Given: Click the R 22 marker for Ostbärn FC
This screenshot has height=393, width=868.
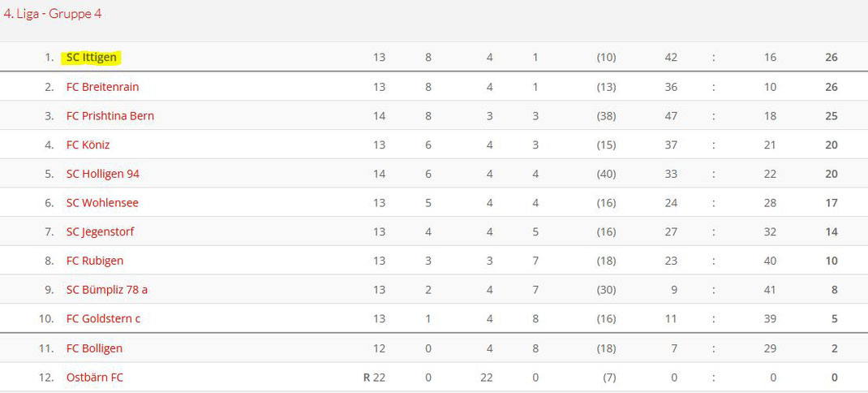Looking at the screenshot, I should click(374, 378).
